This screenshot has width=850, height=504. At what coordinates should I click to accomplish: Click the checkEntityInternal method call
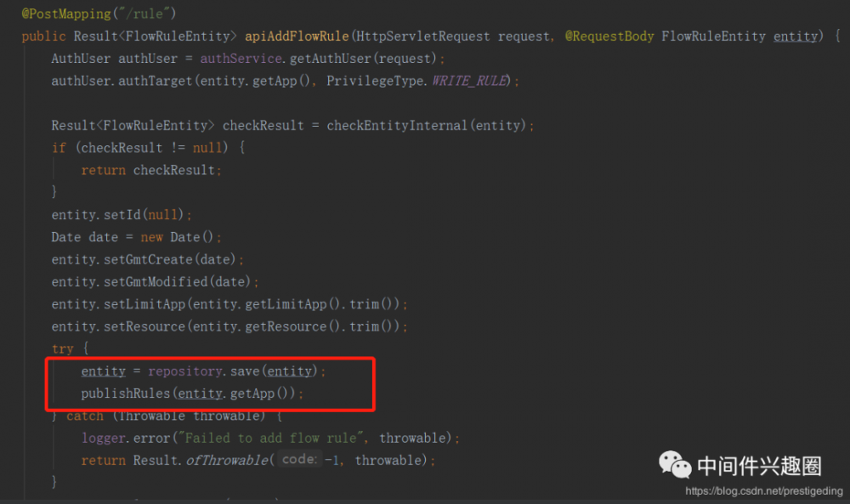coord(399,125)
